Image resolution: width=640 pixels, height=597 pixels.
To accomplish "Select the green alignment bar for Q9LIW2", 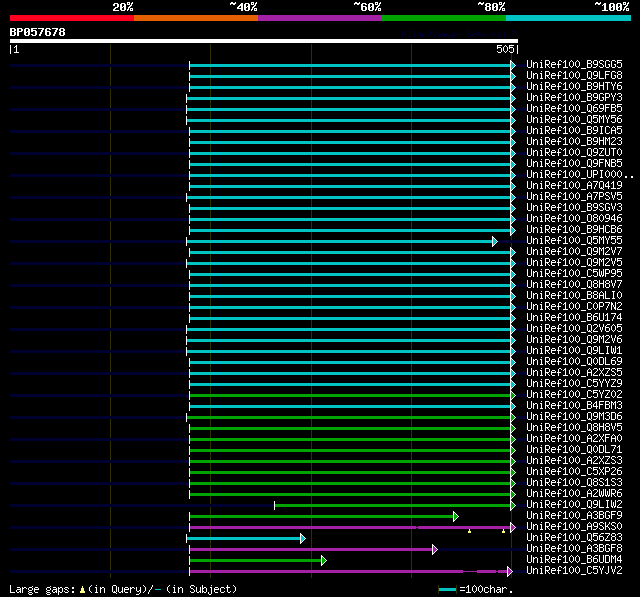I will coord(393,506).
